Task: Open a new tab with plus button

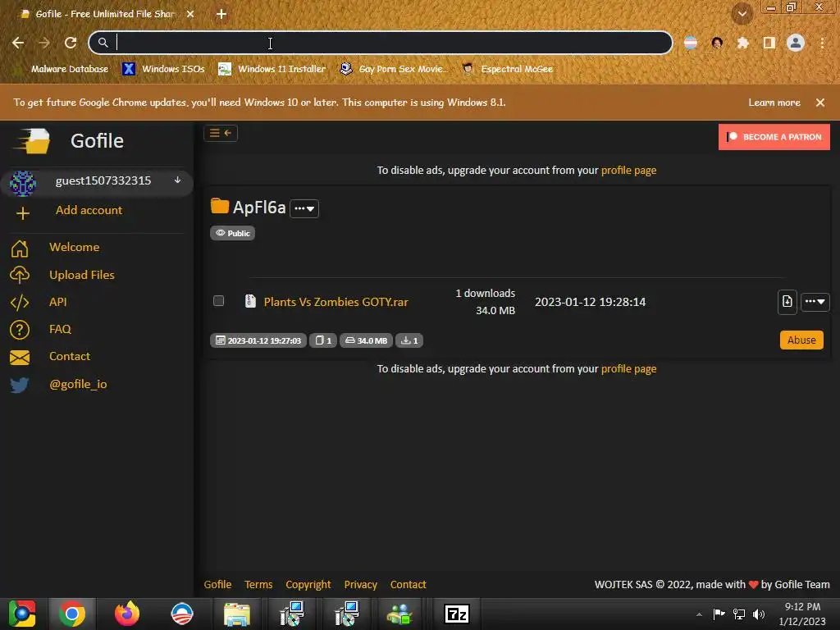Action: (x=221, y=14)
